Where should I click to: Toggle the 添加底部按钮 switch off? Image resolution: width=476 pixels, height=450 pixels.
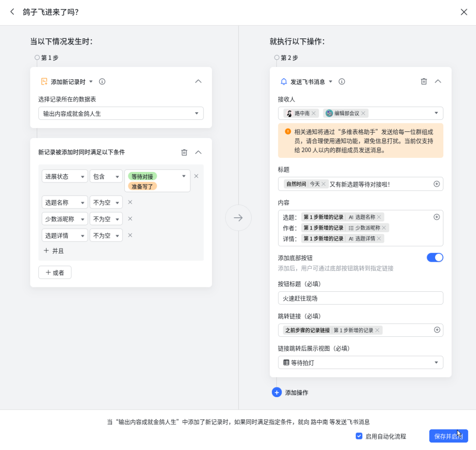pos(435,257)
